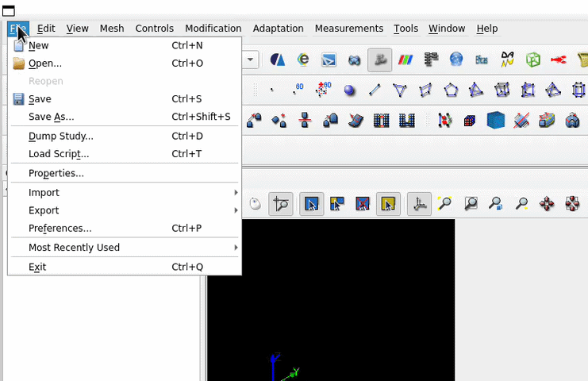This screenshot has height=381, width=588.
Task: Select the Add Quadrangle tool
Action: point(425,90)
